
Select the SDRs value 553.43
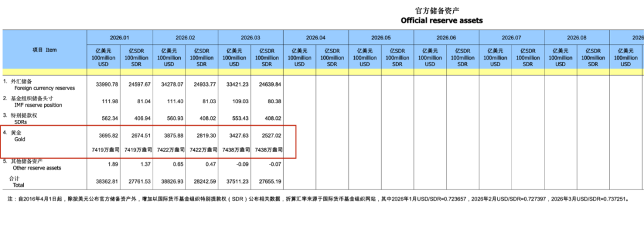(x=241, y=119)
